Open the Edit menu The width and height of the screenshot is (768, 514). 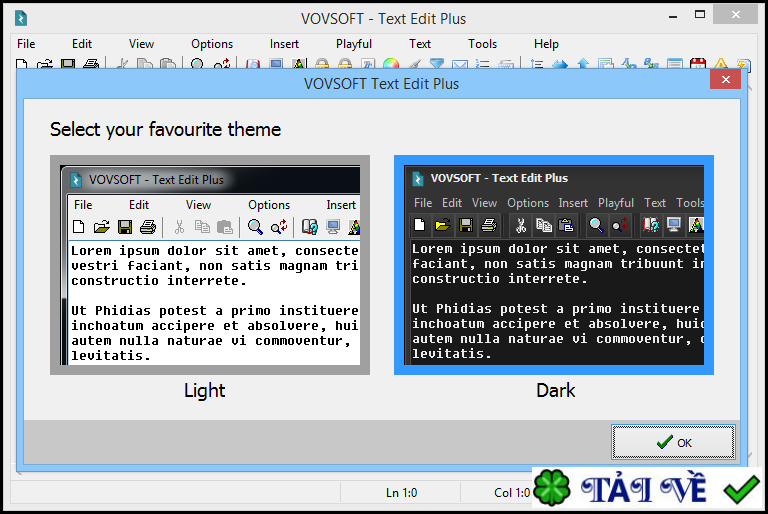pos(82,44)
